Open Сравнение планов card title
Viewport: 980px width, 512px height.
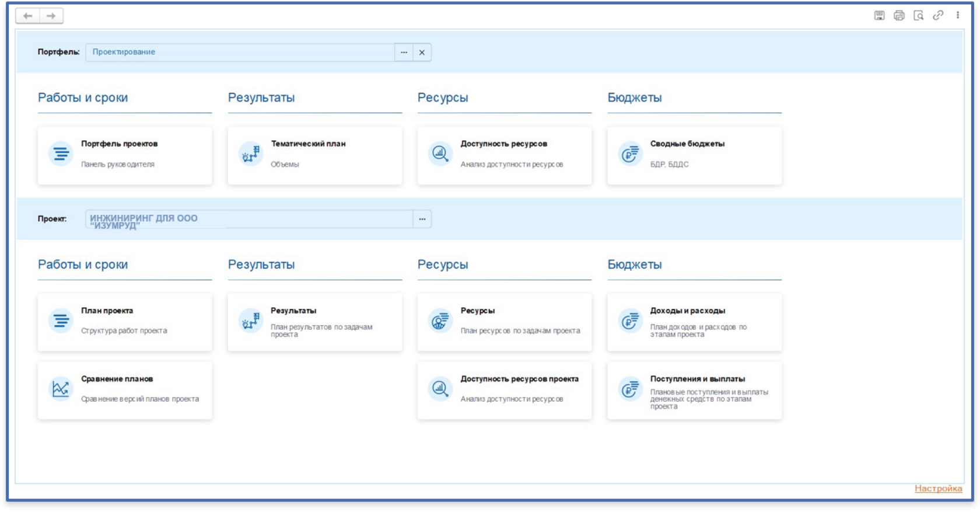pyautogui.click(x=117, y=379)
